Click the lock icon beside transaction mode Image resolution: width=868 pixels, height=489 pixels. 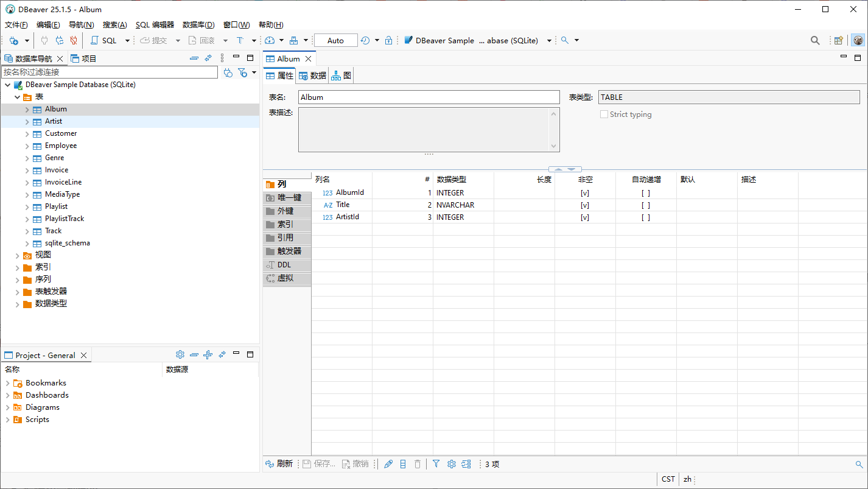(x=388, y=41)
